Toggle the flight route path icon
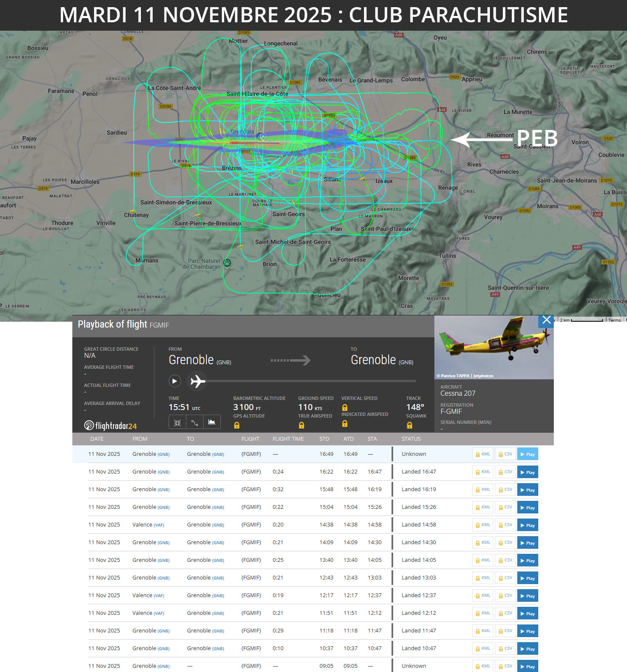The height and width of the screenshot is (672, 627). tap(194, 422)
